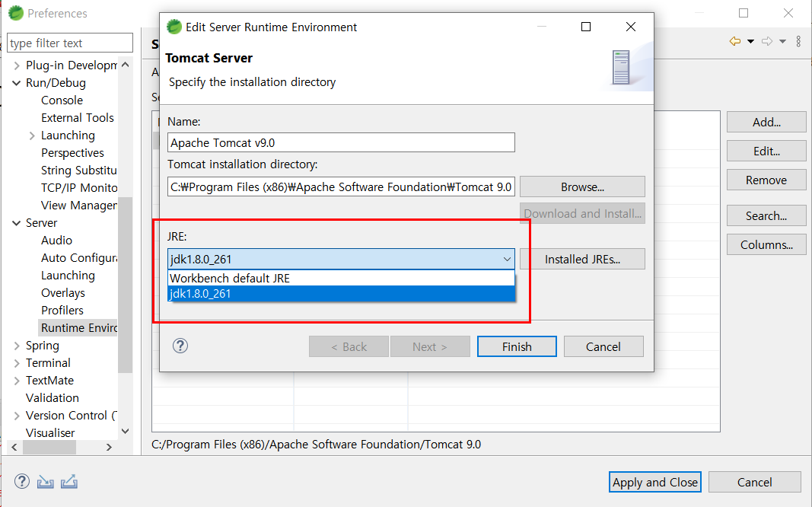
Task: Click the tree scroll down arrow
Action: pyautogui.click(x=126, y=431)
